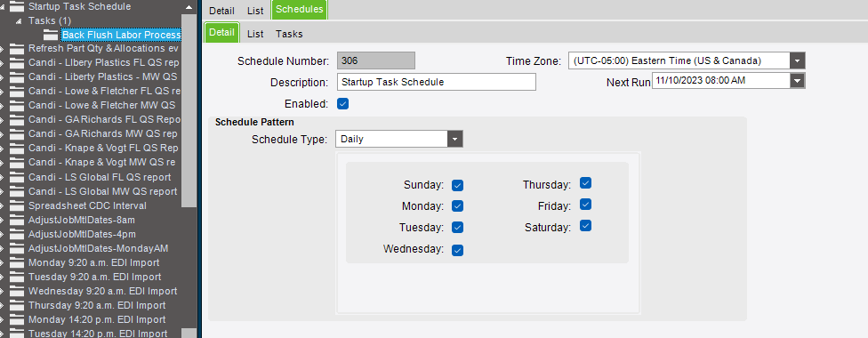868x338 pixels.
Task: Open the Next Run date picker dropdown
Action: [x=797, y=81]
